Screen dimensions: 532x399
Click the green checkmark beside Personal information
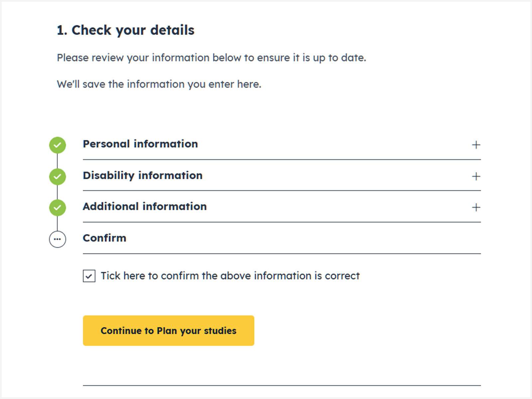click(x=58, y=145)
